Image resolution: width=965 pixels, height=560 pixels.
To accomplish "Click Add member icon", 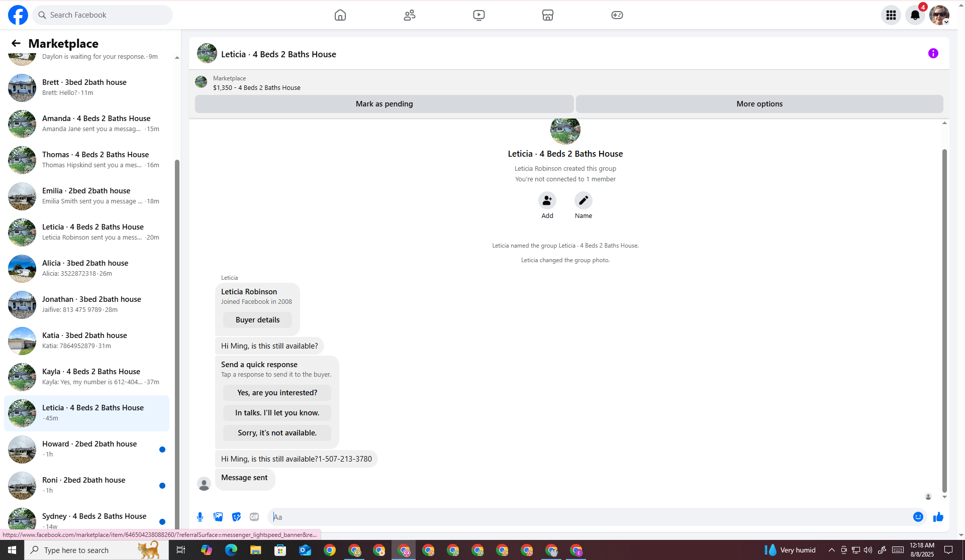I will click(547, 200).
